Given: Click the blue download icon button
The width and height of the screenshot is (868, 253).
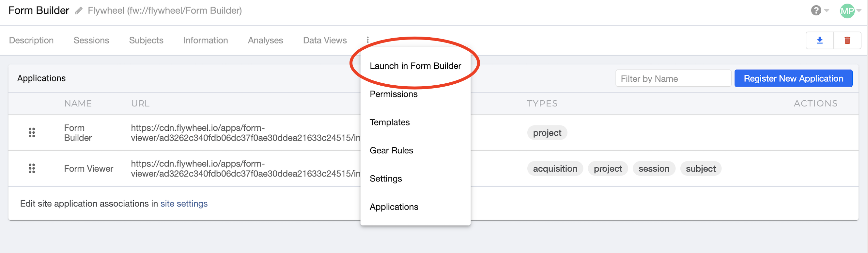Looking at the screenshot, I should [819, 41].
